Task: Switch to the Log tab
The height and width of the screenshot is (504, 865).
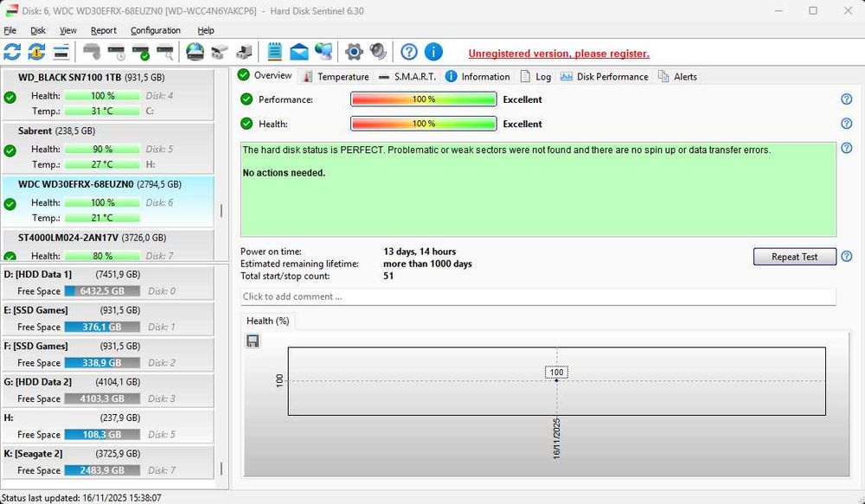Action: (535, 77)
